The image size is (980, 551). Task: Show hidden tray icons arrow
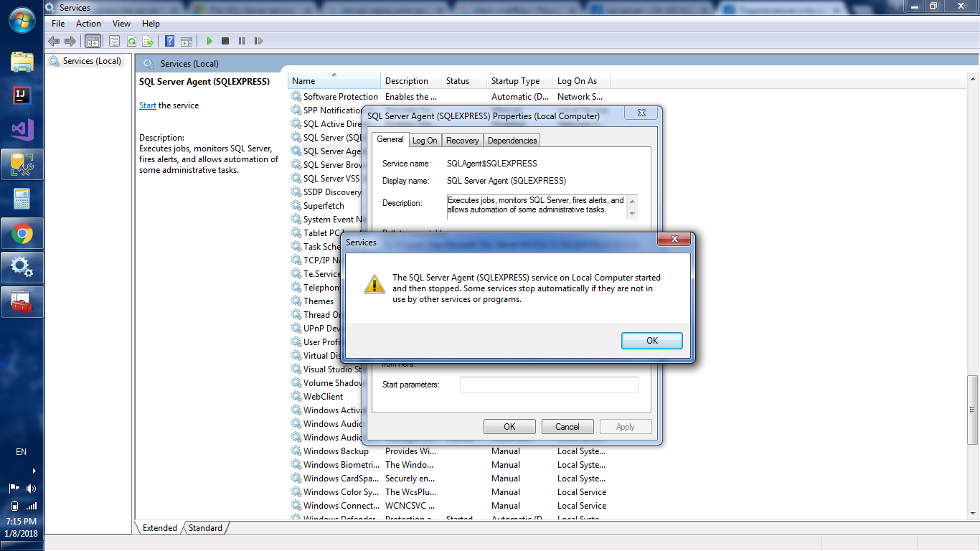pos(34,471)
